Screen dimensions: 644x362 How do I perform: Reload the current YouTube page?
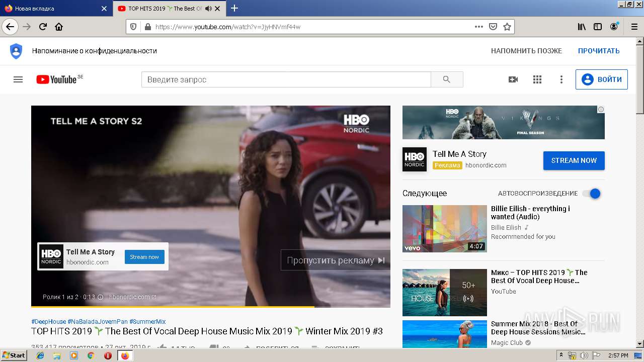pos(43,27)
